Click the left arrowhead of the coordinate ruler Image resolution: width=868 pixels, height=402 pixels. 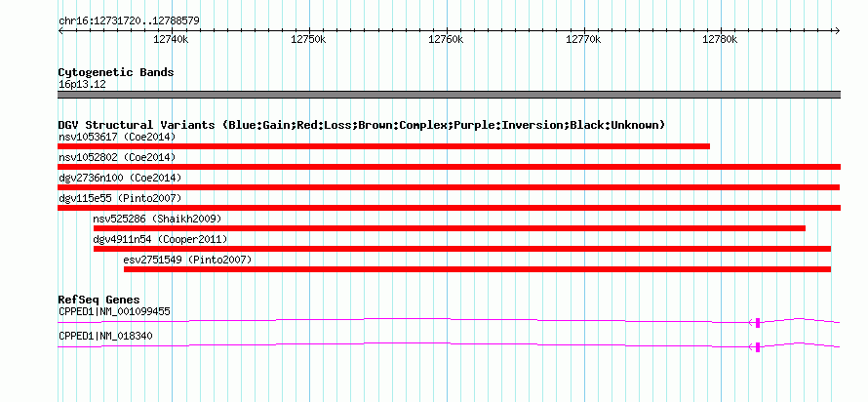coord(60,30)
